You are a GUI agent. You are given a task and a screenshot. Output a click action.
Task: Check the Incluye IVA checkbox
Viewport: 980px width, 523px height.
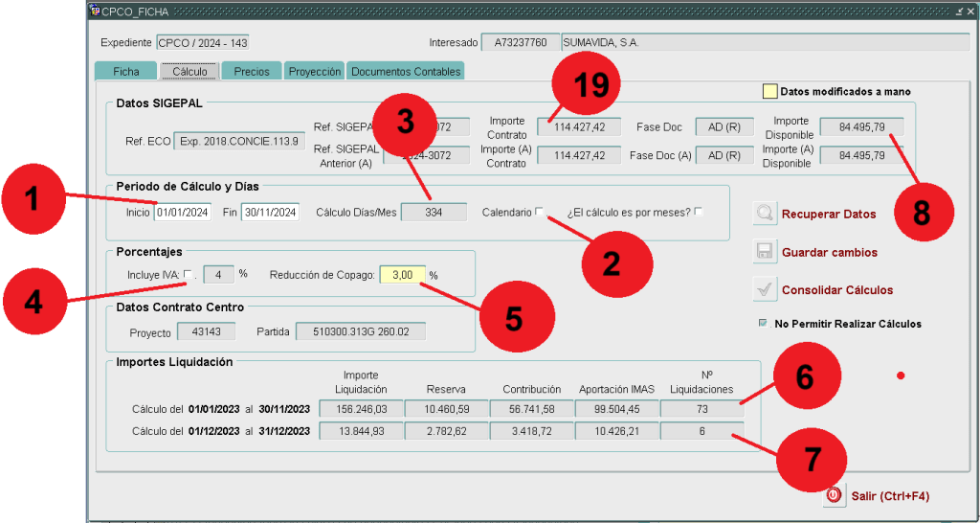188,274
